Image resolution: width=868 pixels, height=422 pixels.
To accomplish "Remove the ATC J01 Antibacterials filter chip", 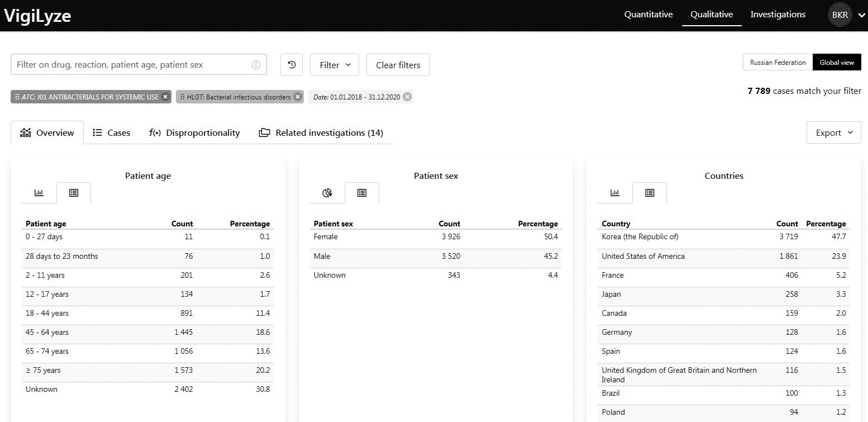I will tap(165, 97).
